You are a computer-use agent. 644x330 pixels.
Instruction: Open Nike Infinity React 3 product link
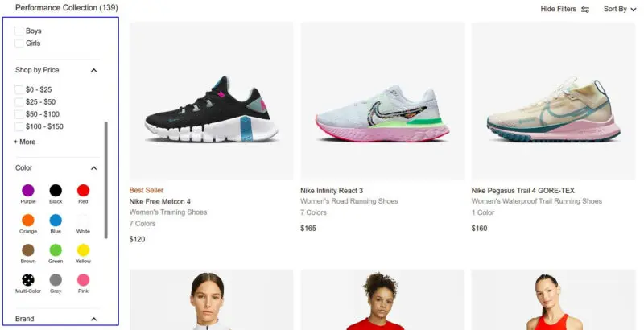(x=332, y=191)
